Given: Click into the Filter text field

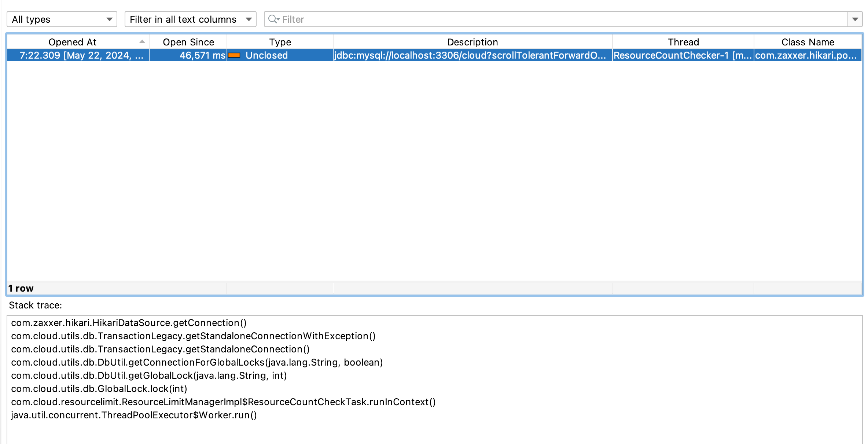Looking at the screenshot, I should tap(550, 19).
